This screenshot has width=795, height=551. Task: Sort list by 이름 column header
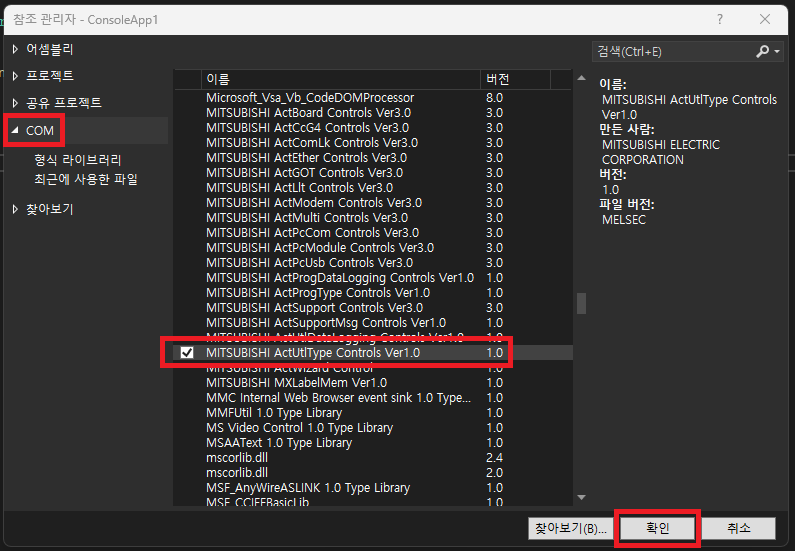point(340,79)
